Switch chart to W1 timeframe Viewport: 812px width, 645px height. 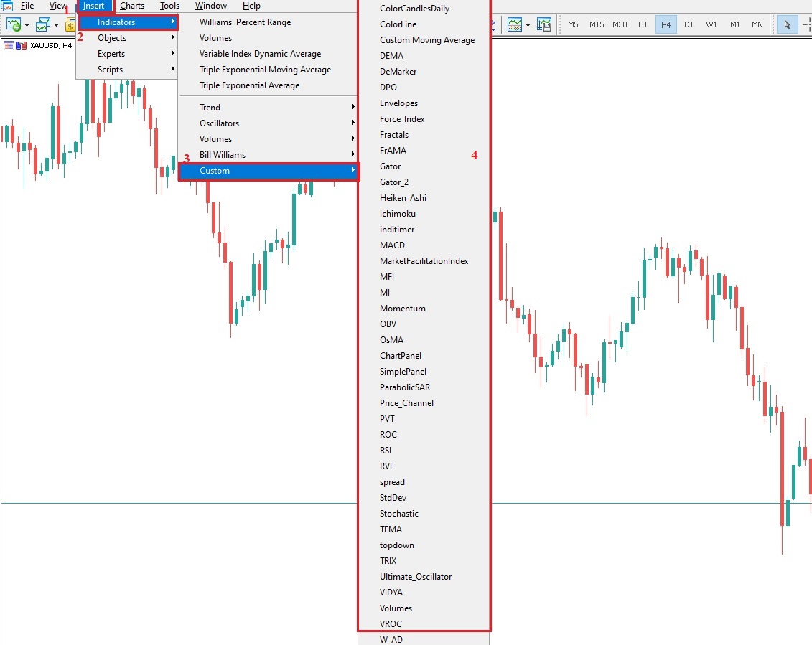711,24
